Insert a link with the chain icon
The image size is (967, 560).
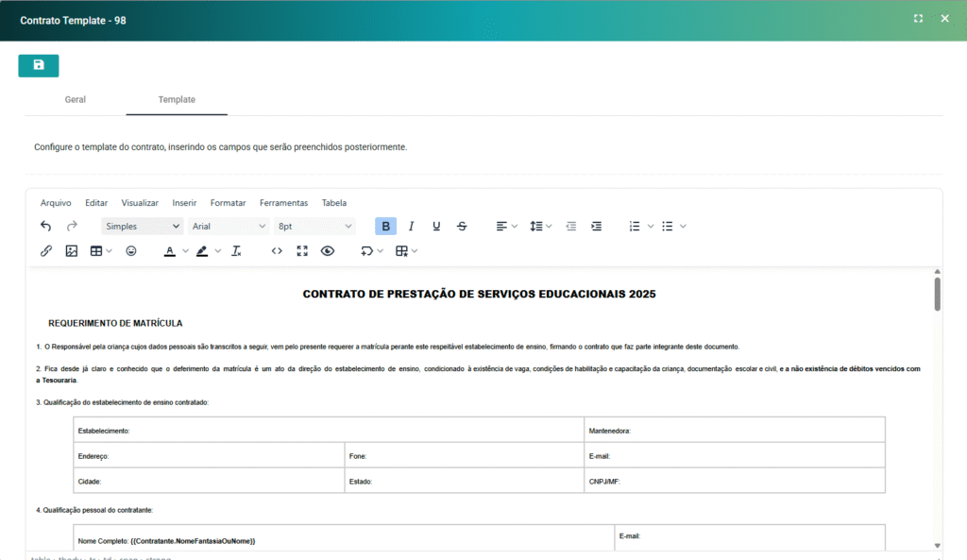[45, 251]
